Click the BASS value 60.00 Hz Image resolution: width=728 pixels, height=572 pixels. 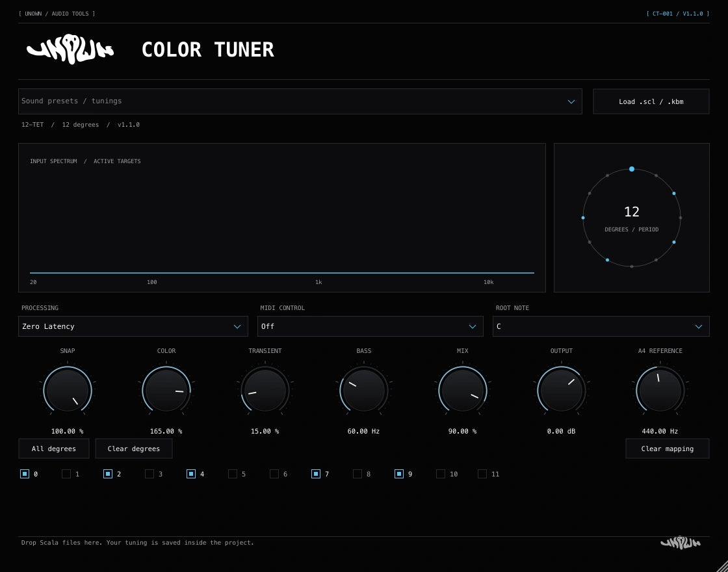point(363,432)
